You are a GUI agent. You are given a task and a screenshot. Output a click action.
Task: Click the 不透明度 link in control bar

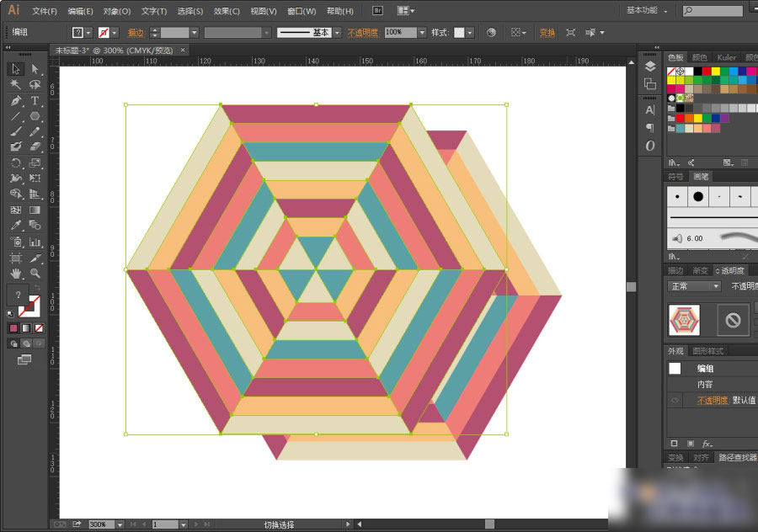click(x=362, y=32)
